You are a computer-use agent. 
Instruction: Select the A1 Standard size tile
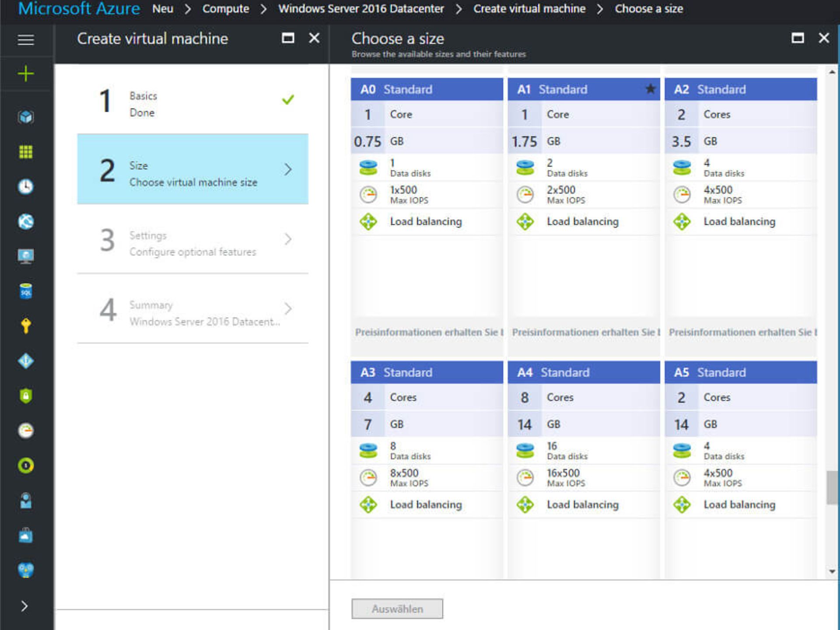coord(584,197)
